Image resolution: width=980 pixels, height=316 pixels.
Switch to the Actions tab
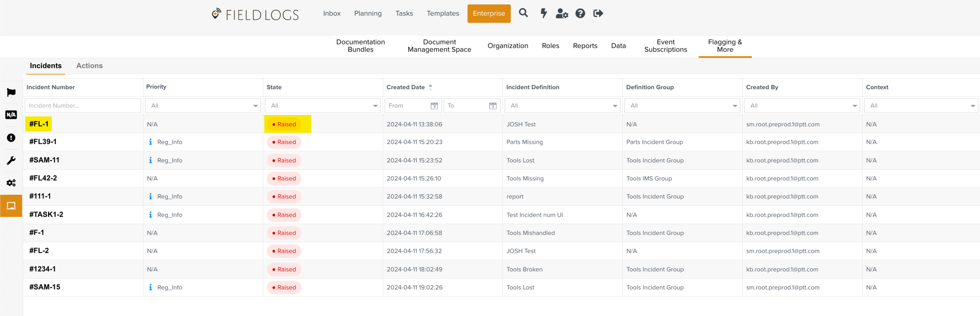[89, 66]
